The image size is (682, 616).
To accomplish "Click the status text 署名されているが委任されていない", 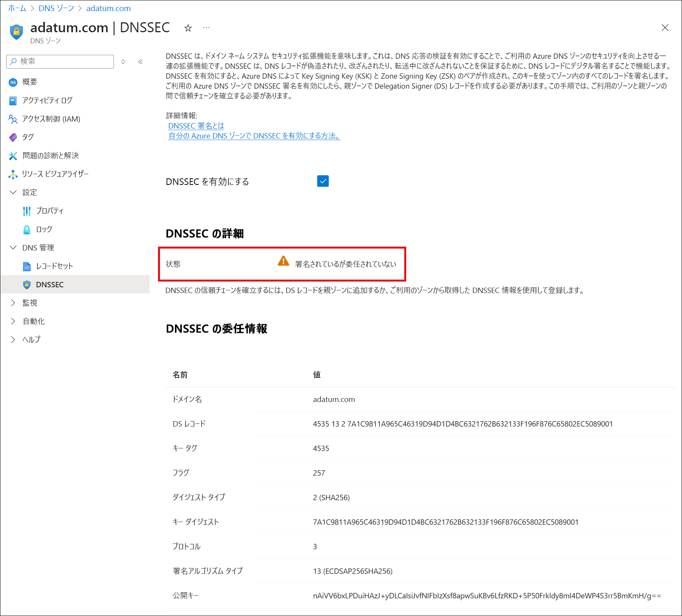I will (346, 264).
